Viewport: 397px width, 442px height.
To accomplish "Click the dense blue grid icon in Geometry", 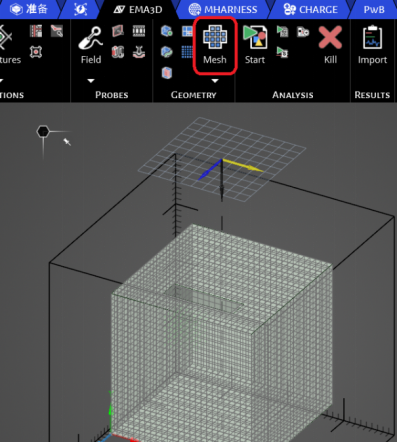I will tap(187, 52).
